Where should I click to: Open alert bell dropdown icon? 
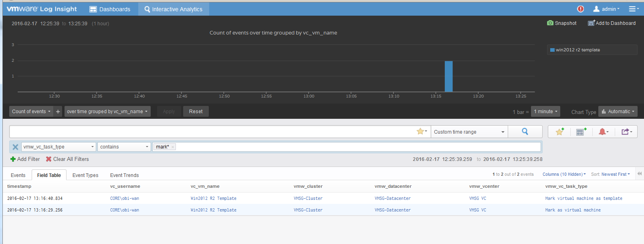[604, 132]
